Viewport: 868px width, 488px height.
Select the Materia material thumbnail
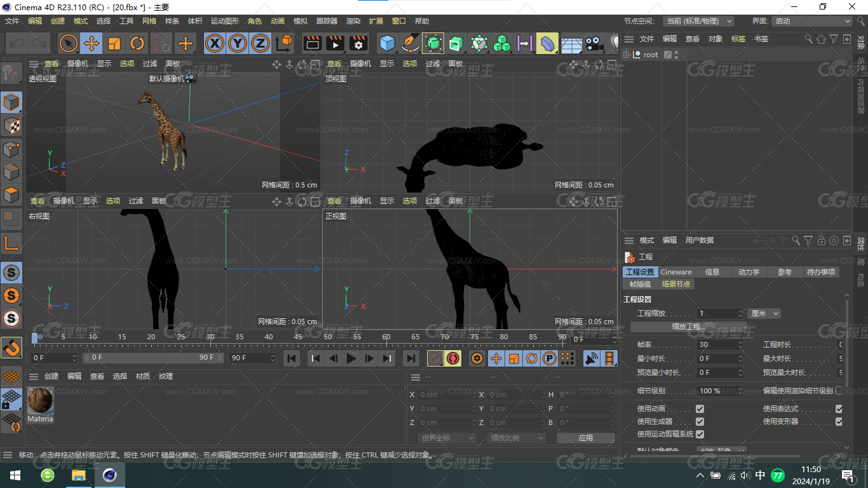click(x=40, y=400)
